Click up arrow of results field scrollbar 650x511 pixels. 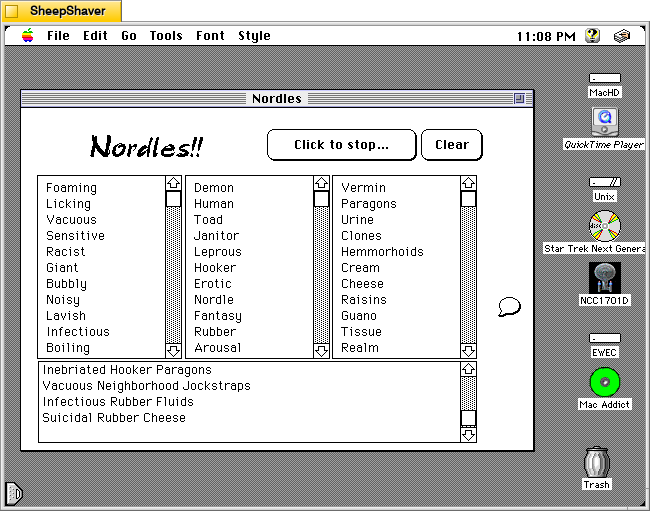tap(468, 369)
